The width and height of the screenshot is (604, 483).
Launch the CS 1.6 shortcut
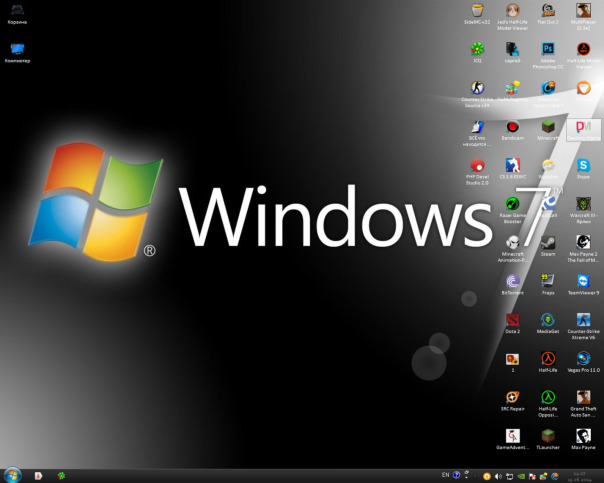point(512,169)
